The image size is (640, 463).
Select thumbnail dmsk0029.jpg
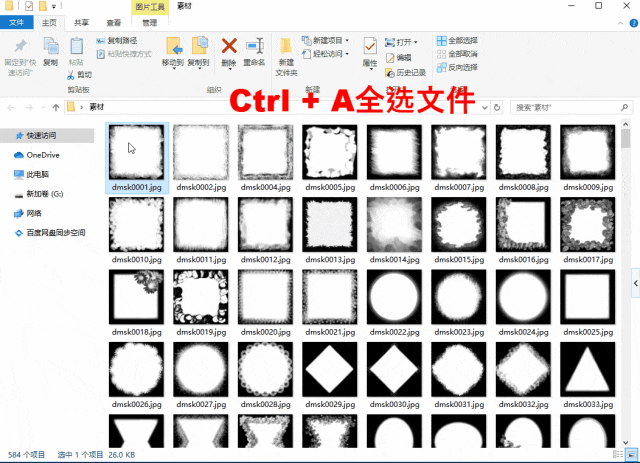330,370
